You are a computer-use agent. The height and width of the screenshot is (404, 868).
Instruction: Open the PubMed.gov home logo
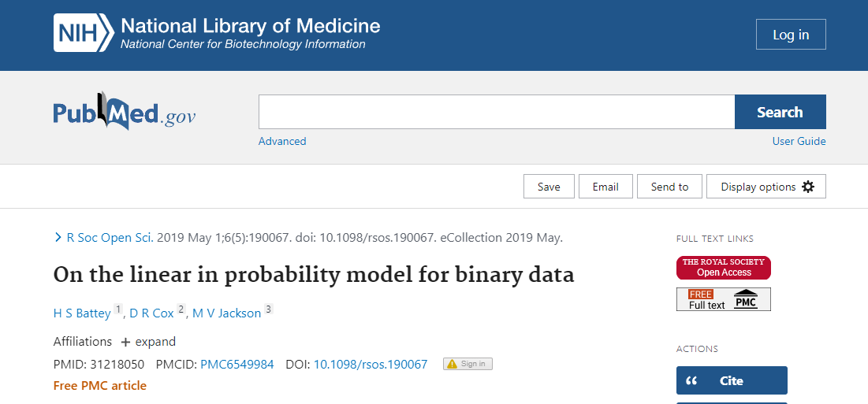click(x=125, y=112)
